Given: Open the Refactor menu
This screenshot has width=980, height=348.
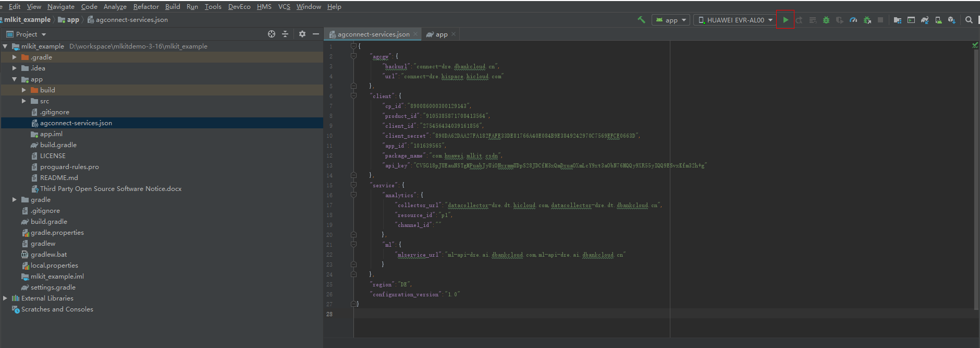Looking at the screenshot, I should [x=146, y=6].
